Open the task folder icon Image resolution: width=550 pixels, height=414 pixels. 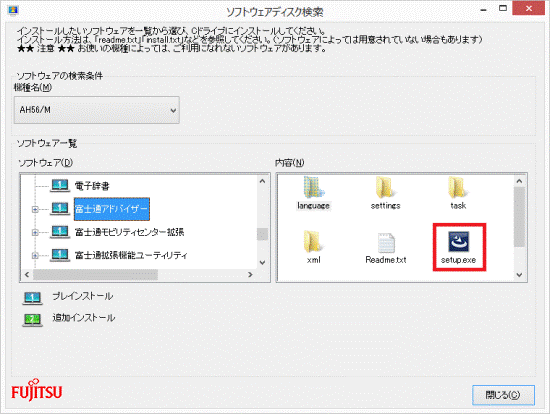458,187
